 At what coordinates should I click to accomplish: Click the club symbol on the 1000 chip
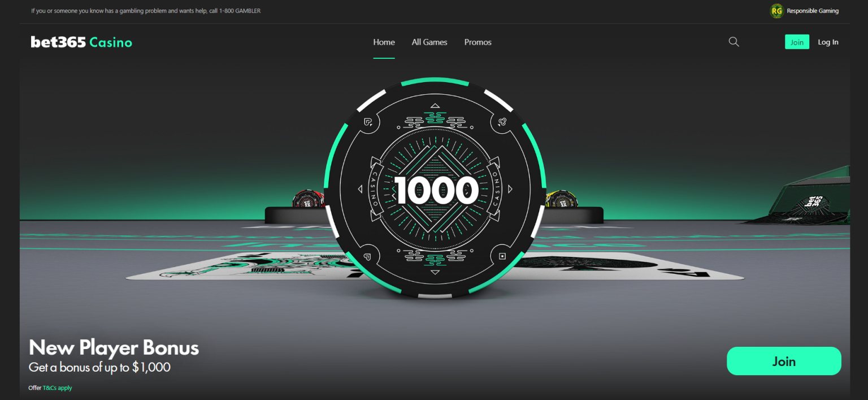(501, 121)
